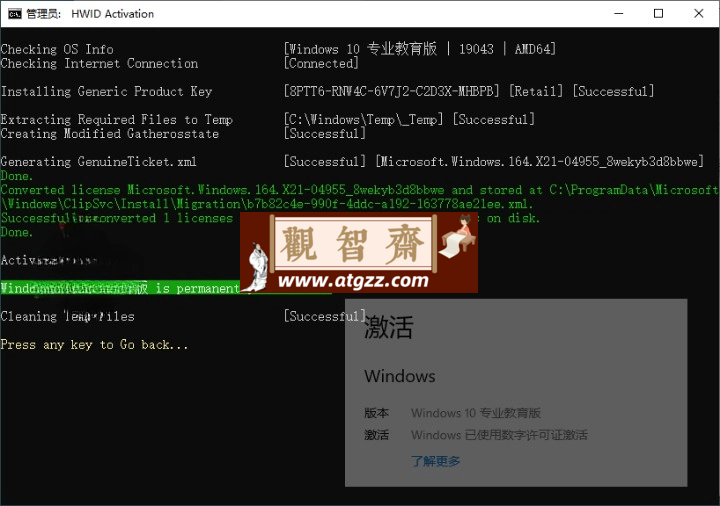Select Microsoft.Windows.164.X21-04955 bracketed text

tap(540, 162)
